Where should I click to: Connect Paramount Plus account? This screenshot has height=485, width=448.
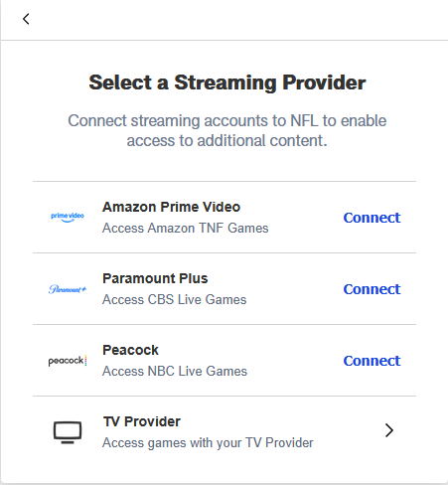[x=372, y=289]
